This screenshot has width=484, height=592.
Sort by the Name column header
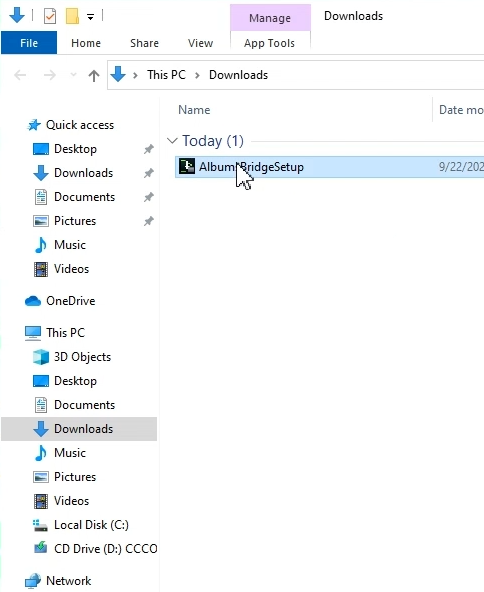pos(194,110)
